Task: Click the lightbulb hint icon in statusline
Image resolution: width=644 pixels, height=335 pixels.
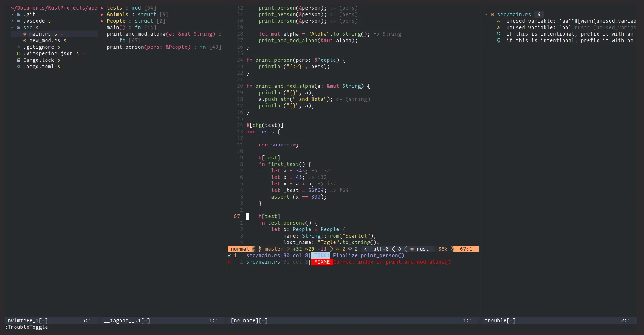Action: click(x=350, y=249)
